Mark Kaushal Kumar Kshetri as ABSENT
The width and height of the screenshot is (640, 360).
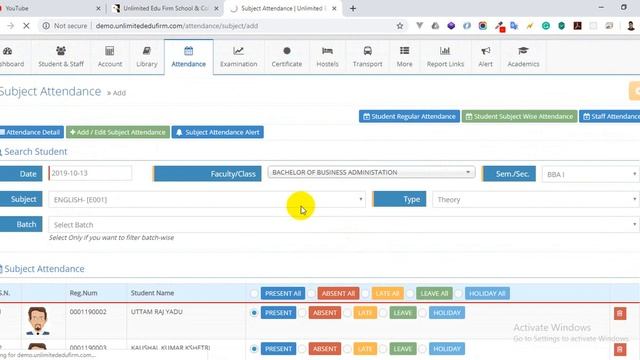point(302,349)
